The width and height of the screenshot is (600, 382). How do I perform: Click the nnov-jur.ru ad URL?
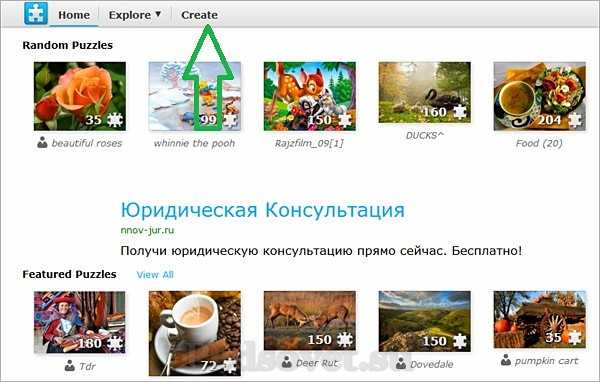click(x=147, y=230)
